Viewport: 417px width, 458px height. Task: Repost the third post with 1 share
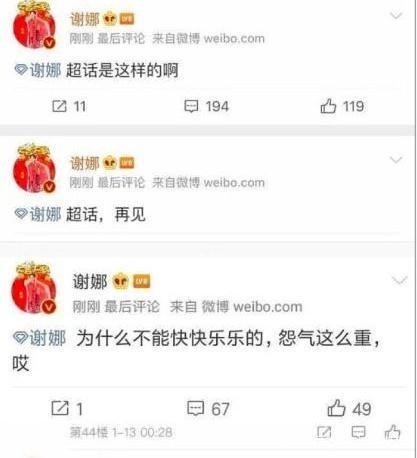click(67, 408)
